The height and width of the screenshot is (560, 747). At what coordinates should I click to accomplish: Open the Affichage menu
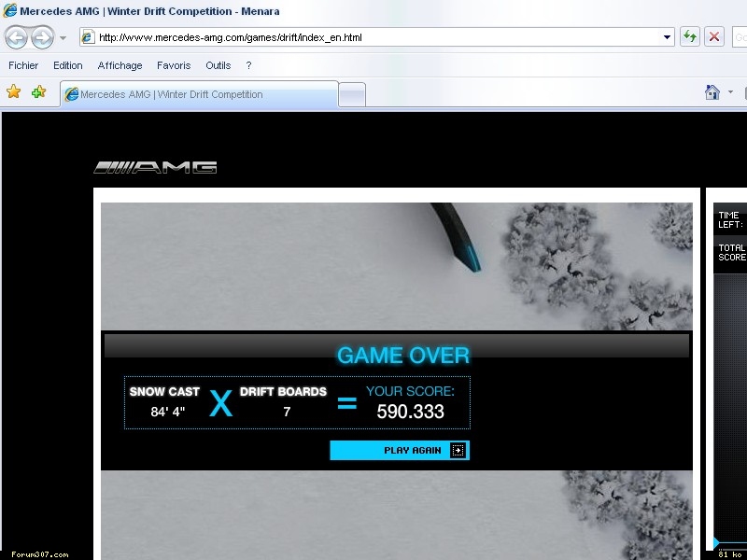coord(120,65)
